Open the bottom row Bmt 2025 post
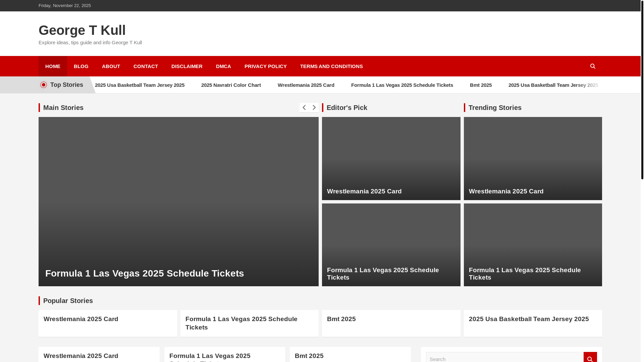Image resolution: width=644 pixels, height=362 pixels. 309,356
